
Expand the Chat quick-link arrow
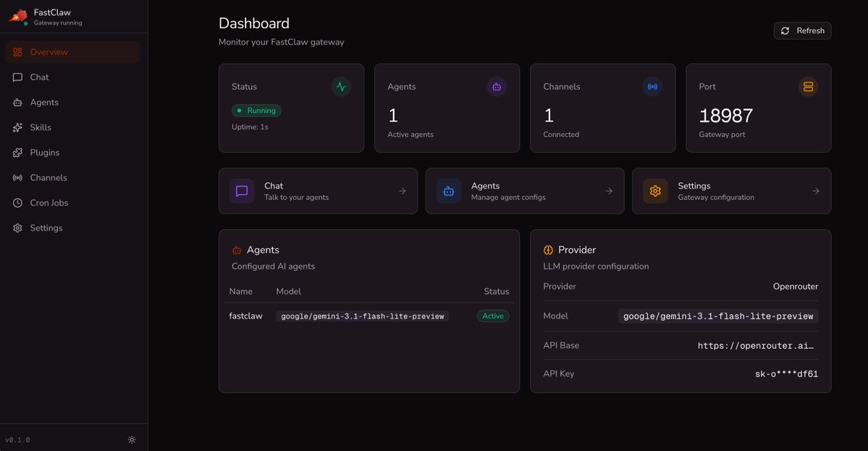click(402, 190)
